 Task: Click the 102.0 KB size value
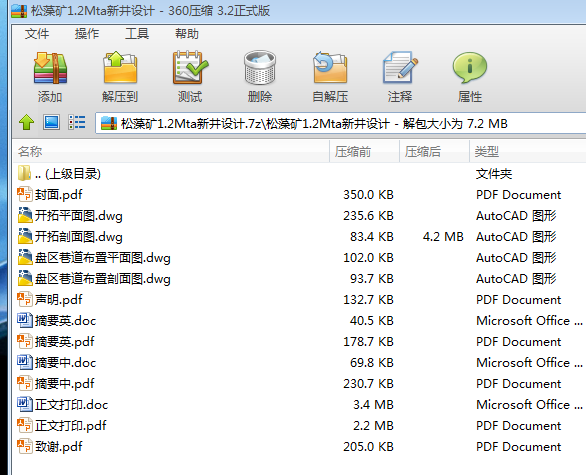[x=368, y=257]
